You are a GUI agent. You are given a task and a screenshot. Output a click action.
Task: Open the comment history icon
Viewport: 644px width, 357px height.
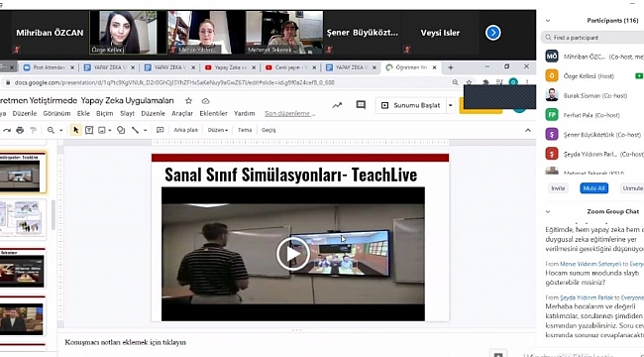pos(361,105)
